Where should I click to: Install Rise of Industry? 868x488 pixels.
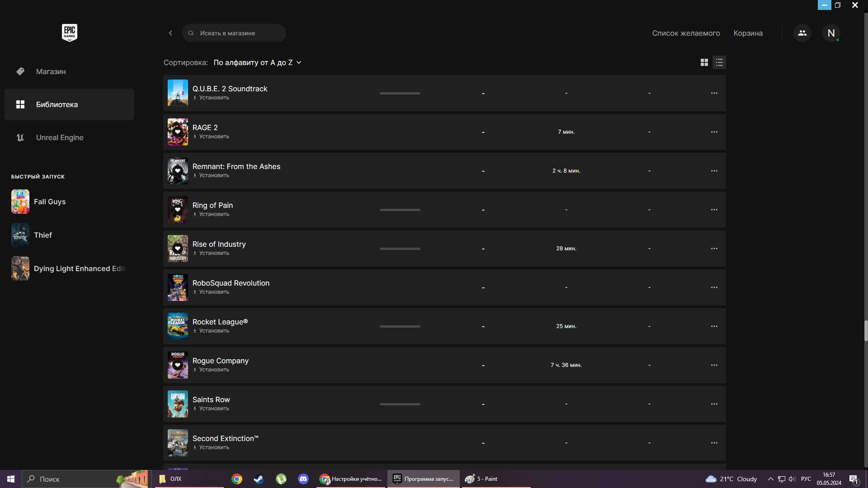tap(211, 253)
